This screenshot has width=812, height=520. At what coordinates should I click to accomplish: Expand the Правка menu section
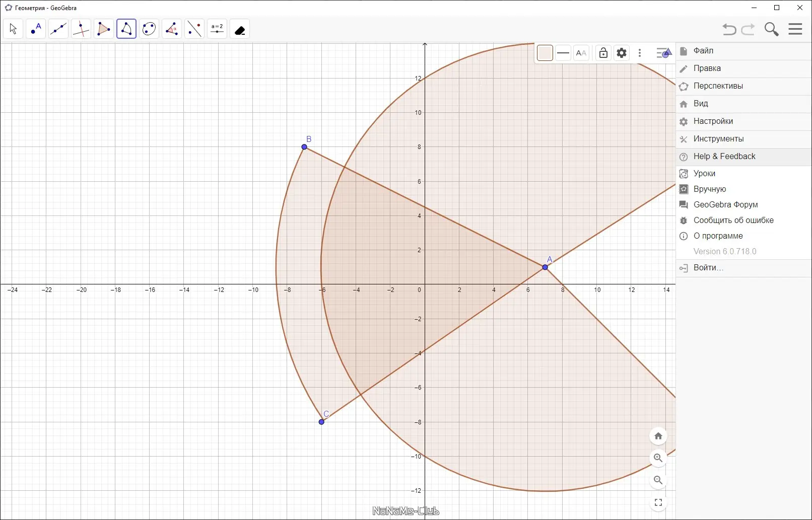tap(744, 68)
